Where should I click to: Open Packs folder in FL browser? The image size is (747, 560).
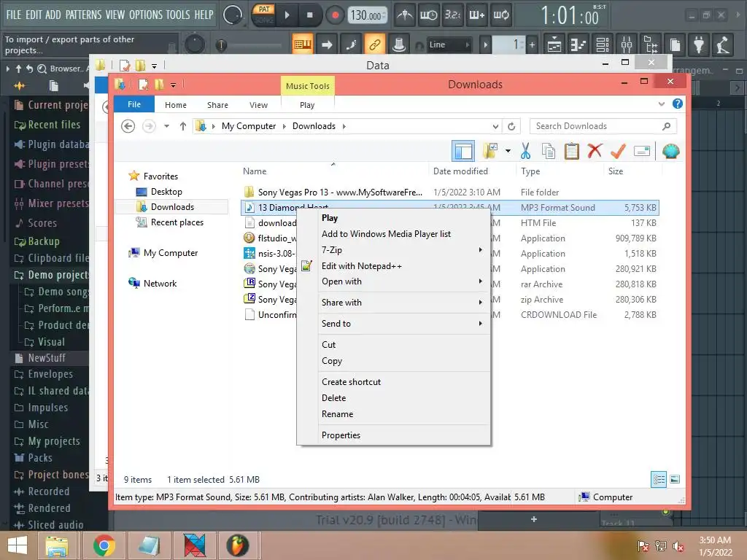click(x=34, y=458)
